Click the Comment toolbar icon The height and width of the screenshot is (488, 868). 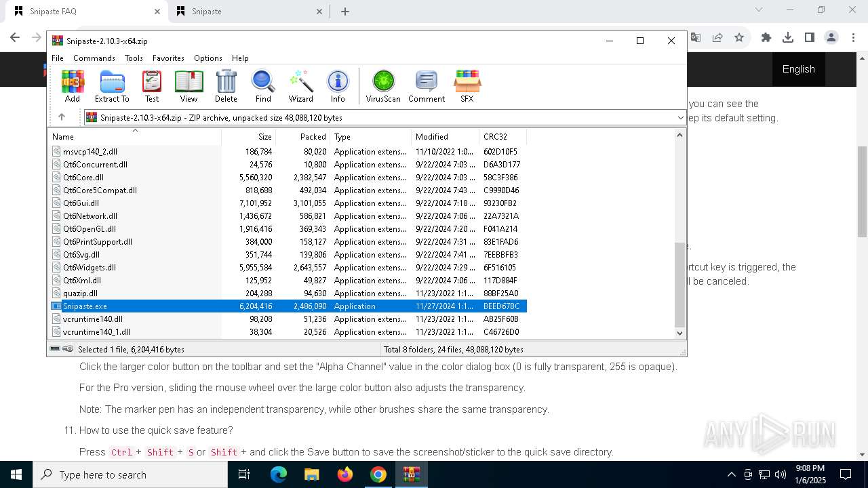click(x=427, y=86)
